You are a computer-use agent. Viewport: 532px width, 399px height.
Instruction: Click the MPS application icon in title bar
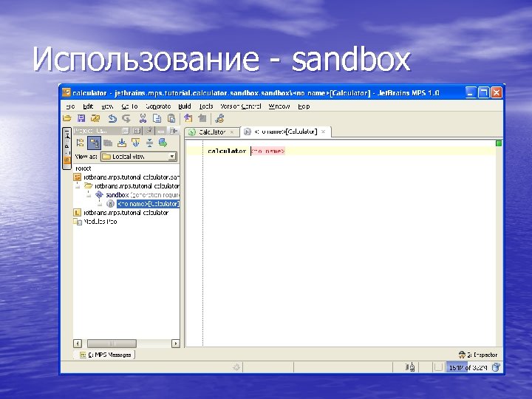(66, 92)
